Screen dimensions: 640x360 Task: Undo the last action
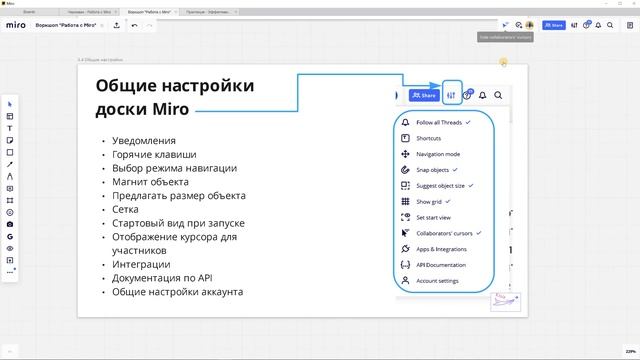tap(134, 25)
